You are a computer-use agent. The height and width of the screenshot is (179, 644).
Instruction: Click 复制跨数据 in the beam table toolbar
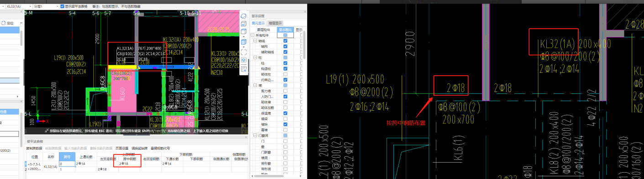point(34,148)
